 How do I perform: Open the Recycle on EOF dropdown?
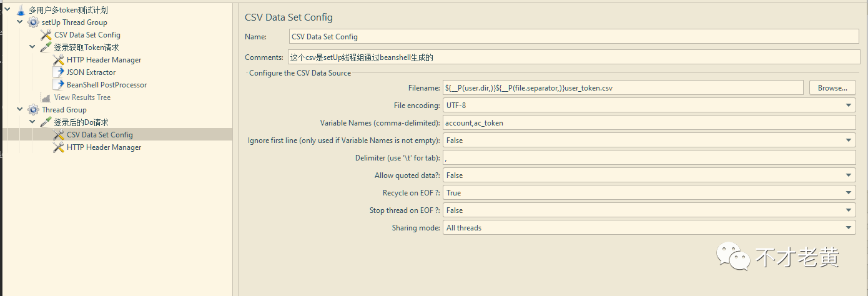[x=649, y=193]
